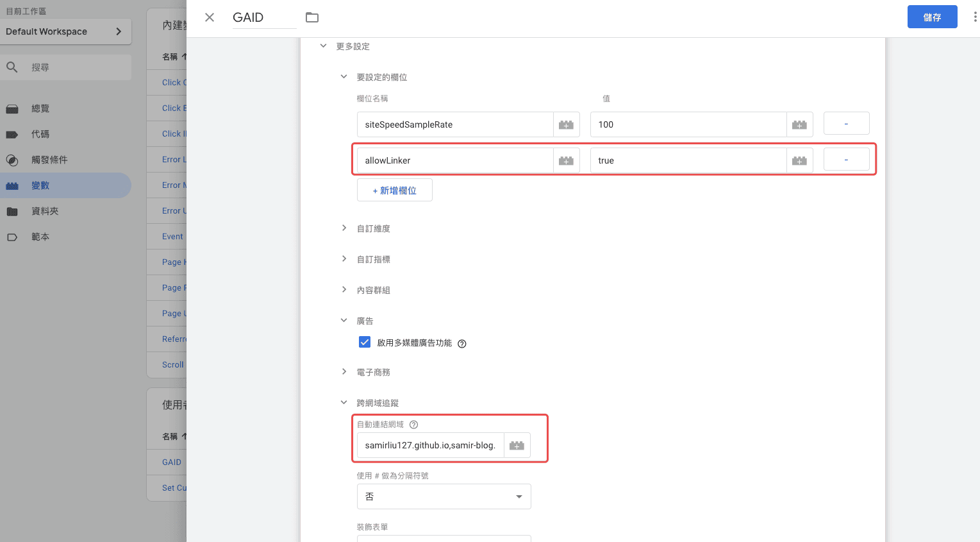Viewport: 980px width, 542px height.
Task: Click variable picker icon beside value 100
Action: click(x=799, y=124)
